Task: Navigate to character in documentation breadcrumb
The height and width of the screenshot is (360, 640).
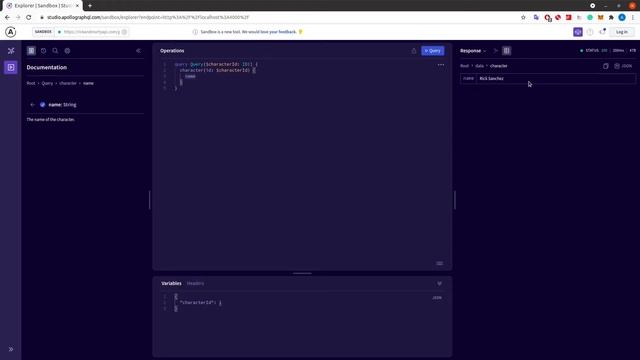Action: coord(68,83)
